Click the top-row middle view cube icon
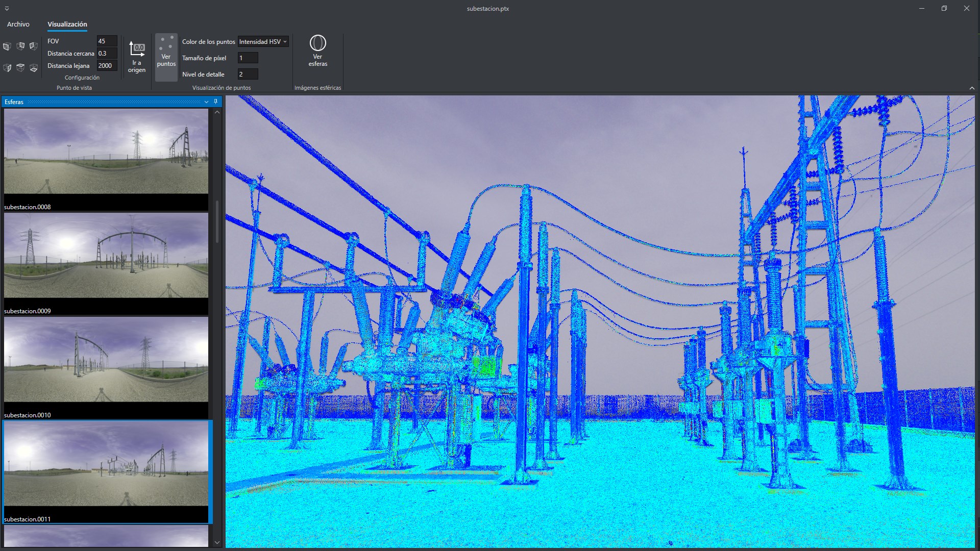 [x=20, y=46]
